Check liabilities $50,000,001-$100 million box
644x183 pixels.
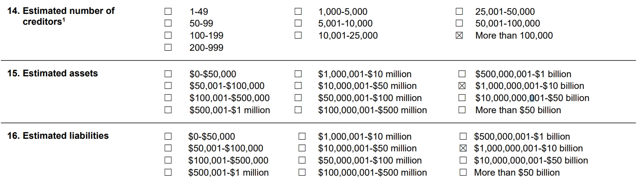pyautogui.click(x=302, y=161)
